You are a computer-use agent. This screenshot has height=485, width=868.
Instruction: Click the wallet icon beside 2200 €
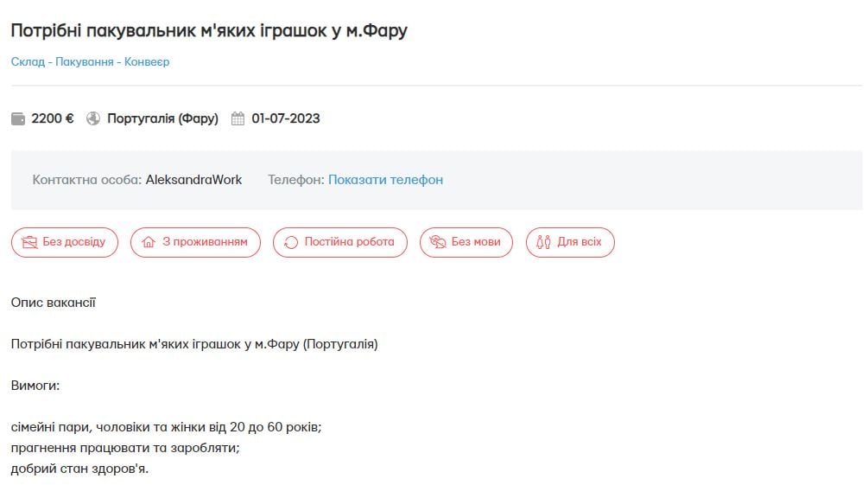(x=18, y=118)
